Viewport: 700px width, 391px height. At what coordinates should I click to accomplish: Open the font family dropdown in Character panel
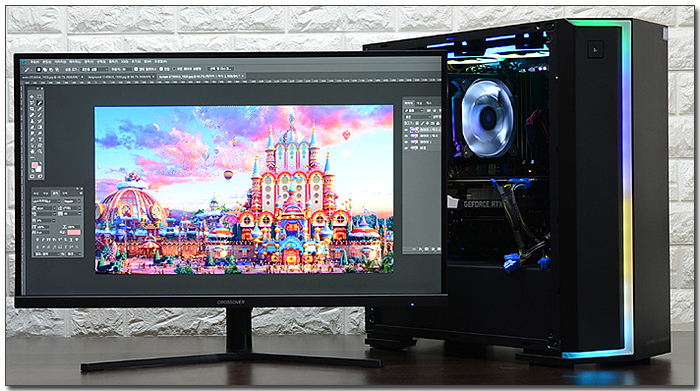[46, 201]
